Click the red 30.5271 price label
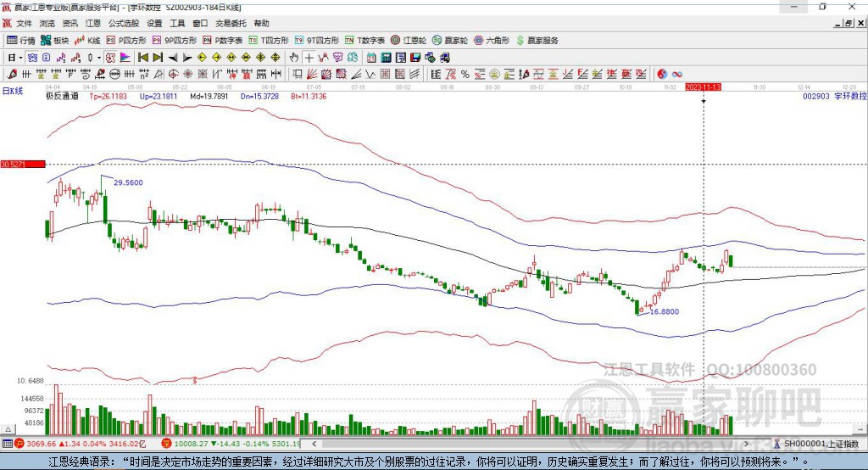 (x=23, y=164)
